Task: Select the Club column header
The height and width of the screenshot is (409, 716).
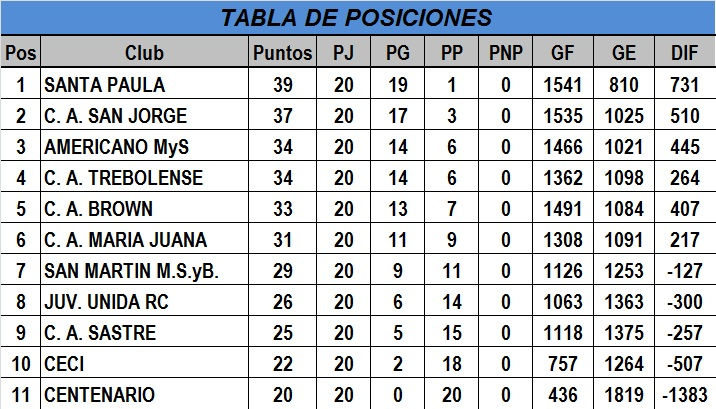Action: click(x=144, y=52)
